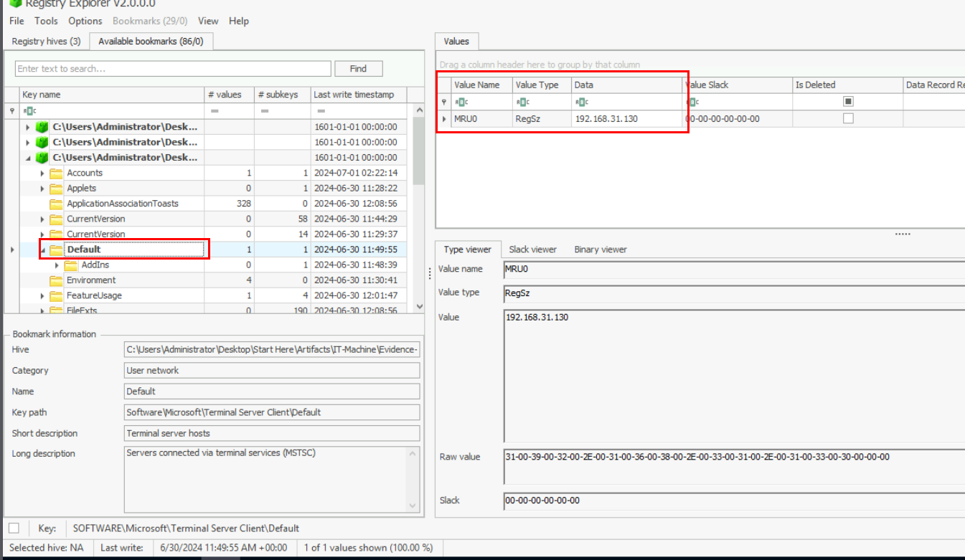Expand the AddIns tree node
Viewport: 965px width, 560px height.
(57, 265)
